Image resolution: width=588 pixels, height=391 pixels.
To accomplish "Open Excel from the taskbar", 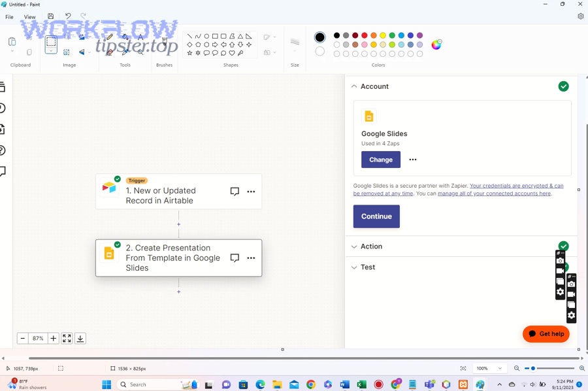I will pos(361,384).
